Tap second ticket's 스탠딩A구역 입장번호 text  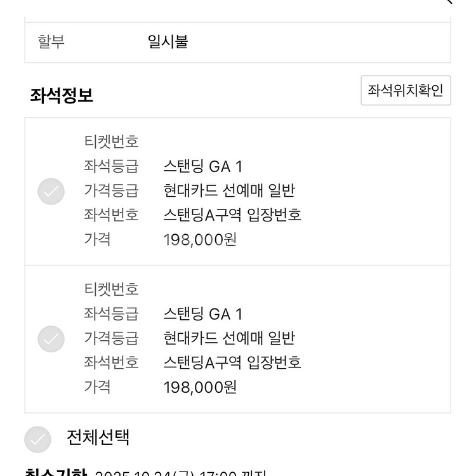tap(232, 362)
